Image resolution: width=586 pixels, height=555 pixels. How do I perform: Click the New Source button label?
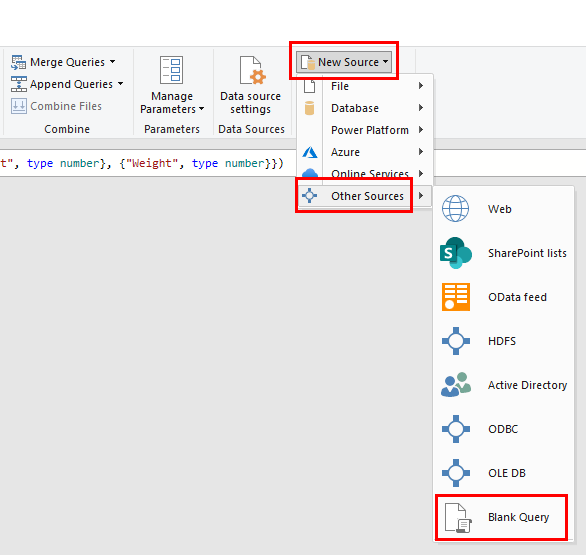point(348,62)
